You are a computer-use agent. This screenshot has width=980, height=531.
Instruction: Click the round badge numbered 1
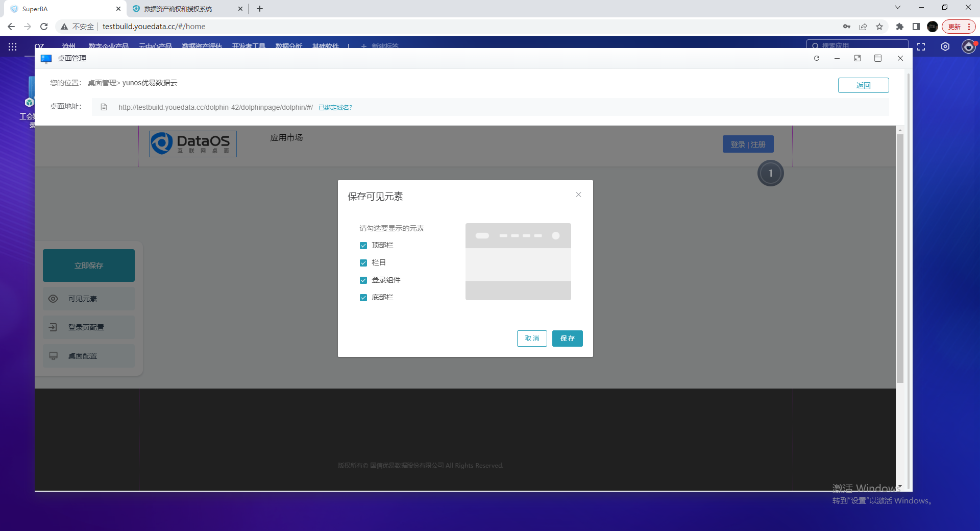coord(770,173)
